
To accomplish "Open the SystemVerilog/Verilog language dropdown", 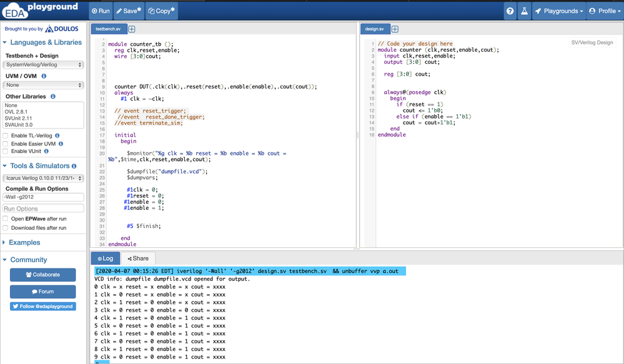I will [43, 65].
